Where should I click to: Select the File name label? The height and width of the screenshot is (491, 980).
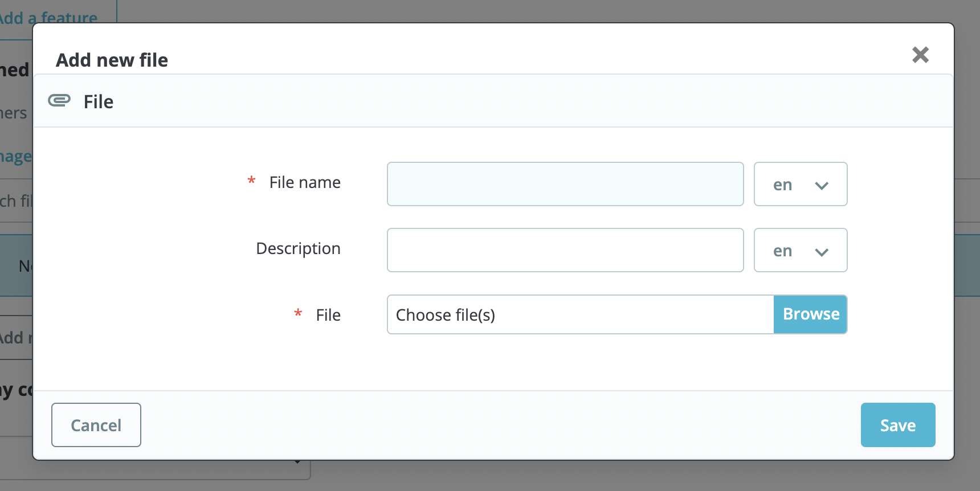coord(305,182)
